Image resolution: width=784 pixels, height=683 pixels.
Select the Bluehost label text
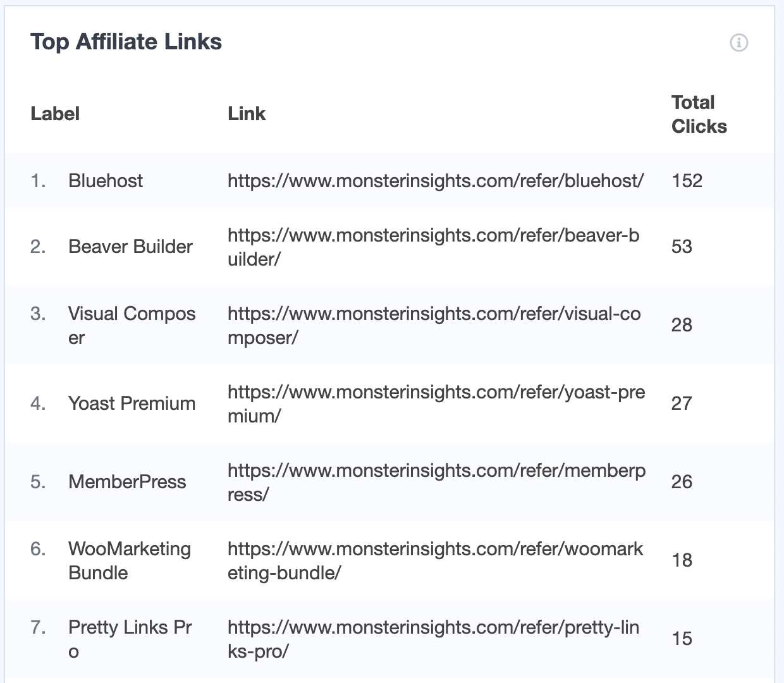pyautogui.click(x=106, y=181)
